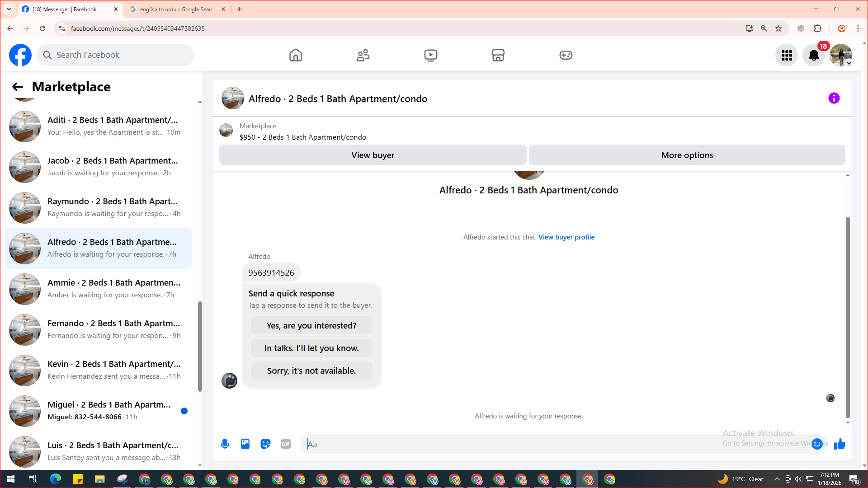Send quick reply "Sorry, it's not available."

311,371
